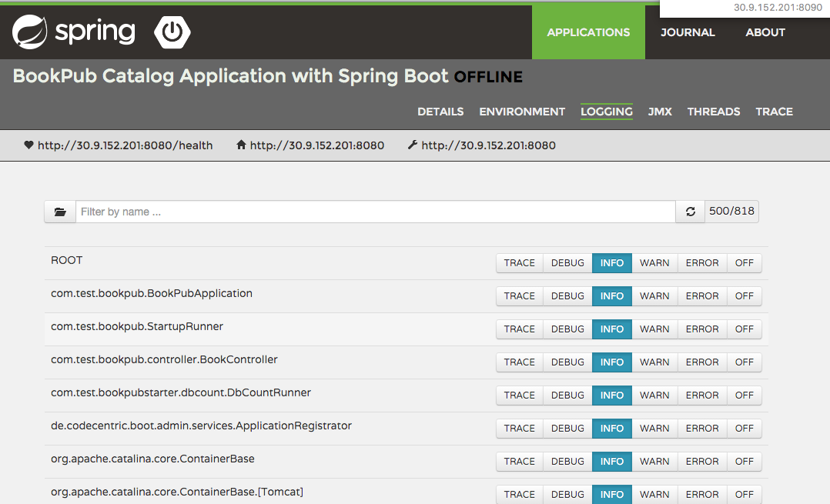
Task: Open the ABOUT menu item
Action: point(765,32)
